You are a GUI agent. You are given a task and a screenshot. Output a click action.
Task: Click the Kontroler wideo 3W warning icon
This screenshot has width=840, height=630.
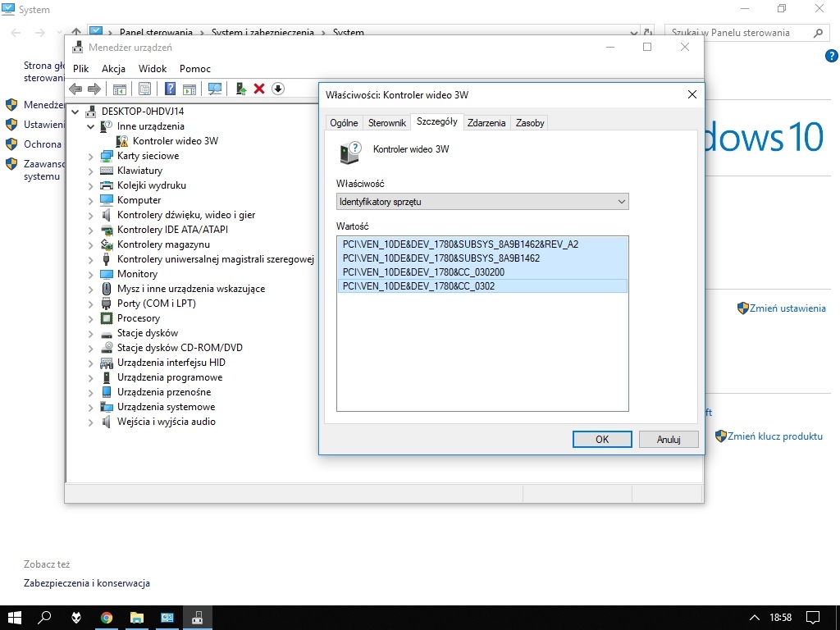coord(123,141)
